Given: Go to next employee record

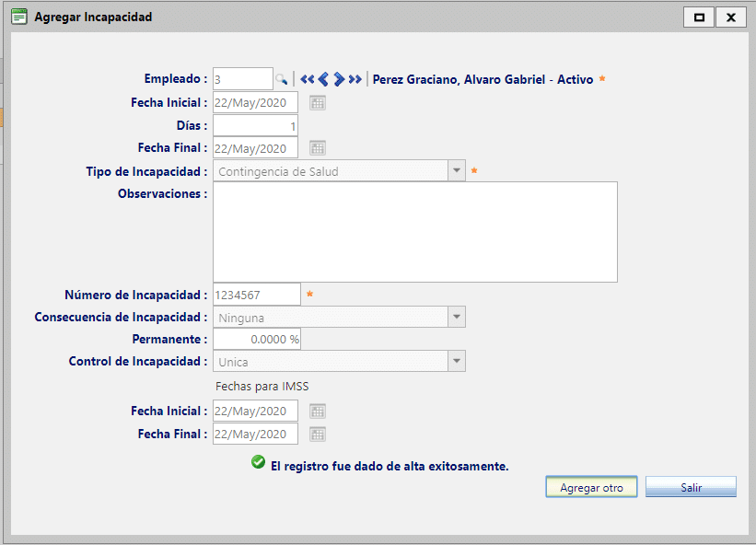Looking at the screenshot, I should point(339,79).
